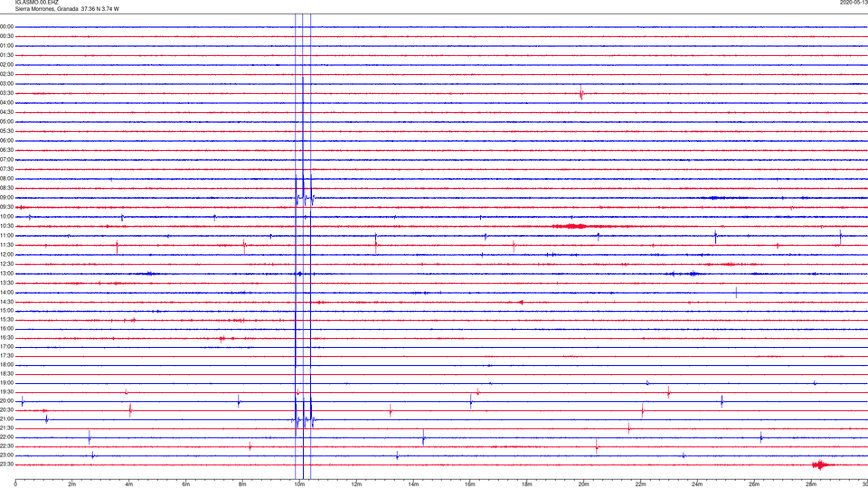Screen dimensions: 868x488
Task: Click the 18m tick on bottom axis
Action: [527, 484]
